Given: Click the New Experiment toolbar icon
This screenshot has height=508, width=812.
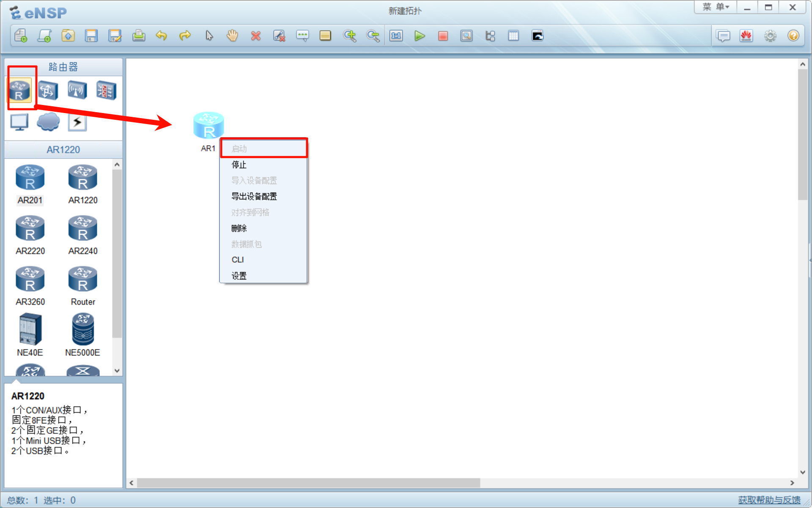Looking at the screenshot, I should coord(44,36).
